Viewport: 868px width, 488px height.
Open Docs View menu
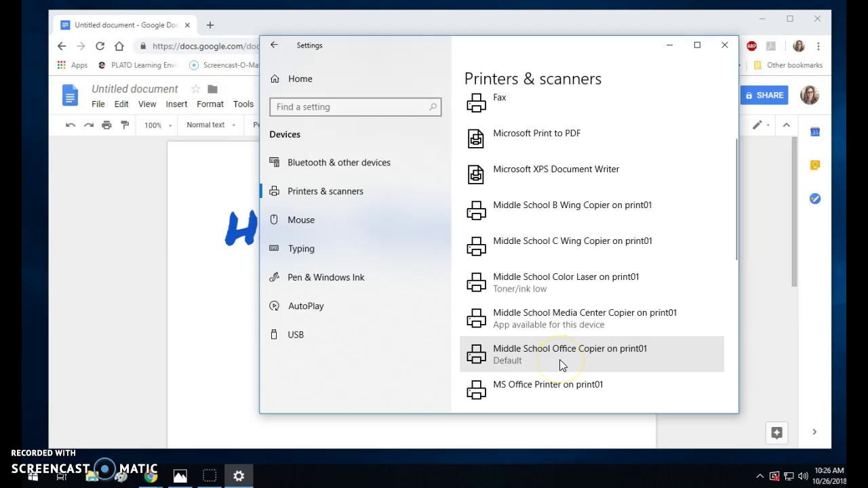[147, 104]
